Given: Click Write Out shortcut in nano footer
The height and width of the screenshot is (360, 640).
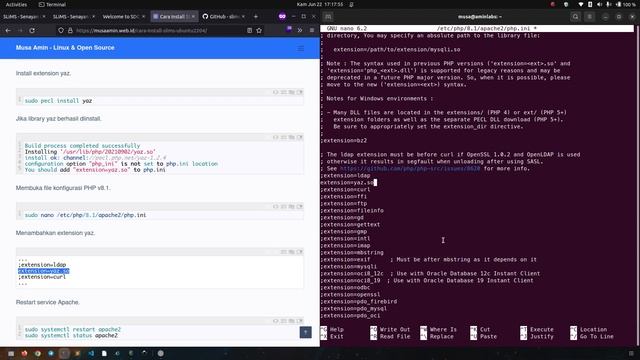Looking at the screenshot, I should tap(390, 329).
